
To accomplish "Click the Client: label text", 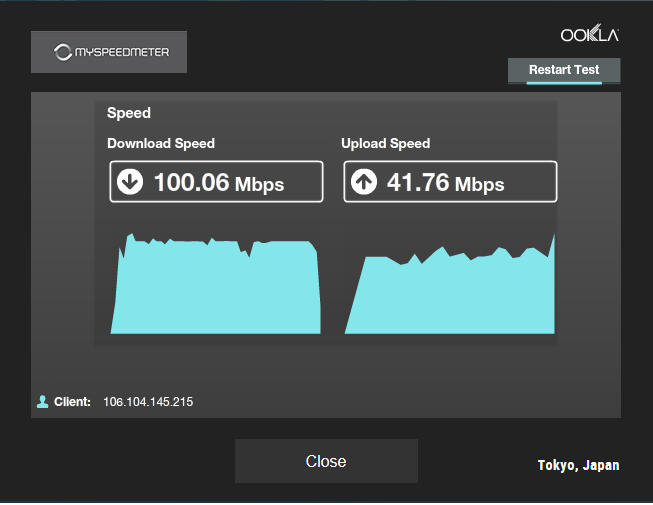I will coord(72,402).
